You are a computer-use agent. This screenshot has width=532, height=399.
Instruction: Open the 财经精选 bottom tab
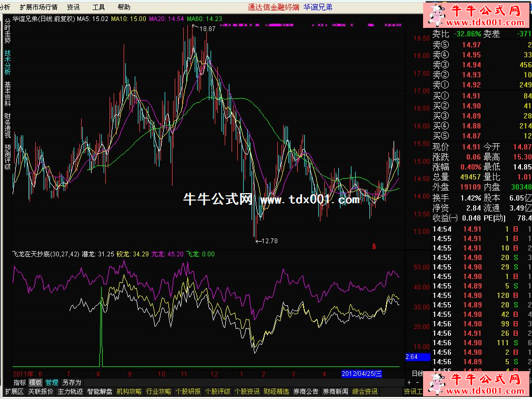point(276,392)
